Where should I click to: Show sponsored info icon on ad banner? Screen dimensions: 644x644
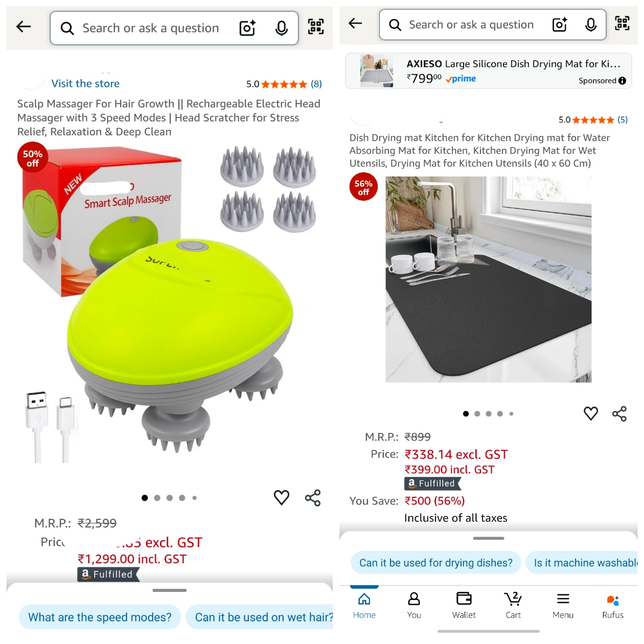(x=622, y=81)
